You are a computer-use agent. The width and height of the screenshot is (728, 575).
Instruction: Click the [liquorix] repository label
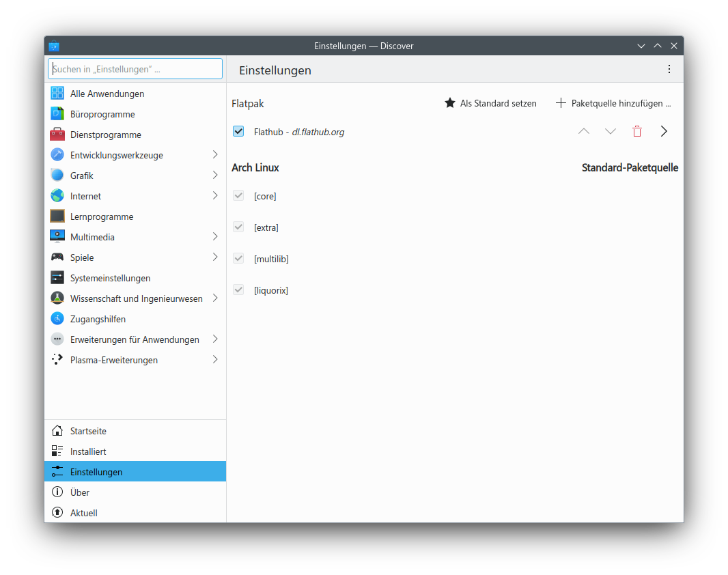pyautogui.click(x=271, y=290)
